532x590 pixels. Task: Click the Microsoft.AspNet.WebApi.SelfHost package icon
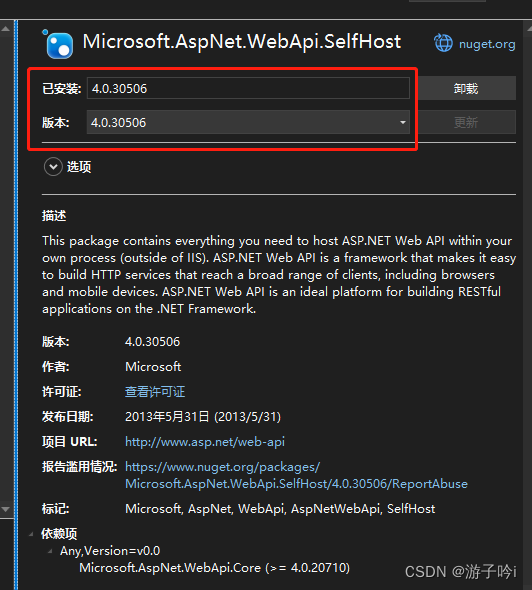tap(58, 44)
